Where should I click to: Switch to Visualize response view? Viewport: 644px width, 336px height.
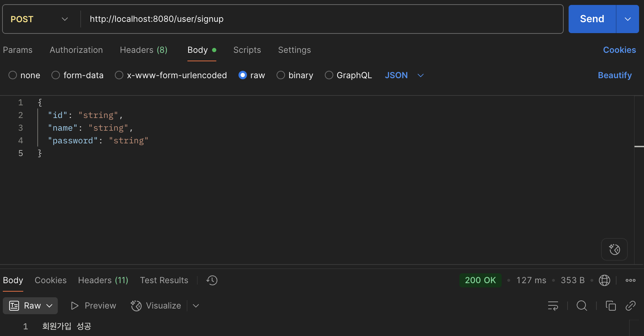(x=156, y=306)
